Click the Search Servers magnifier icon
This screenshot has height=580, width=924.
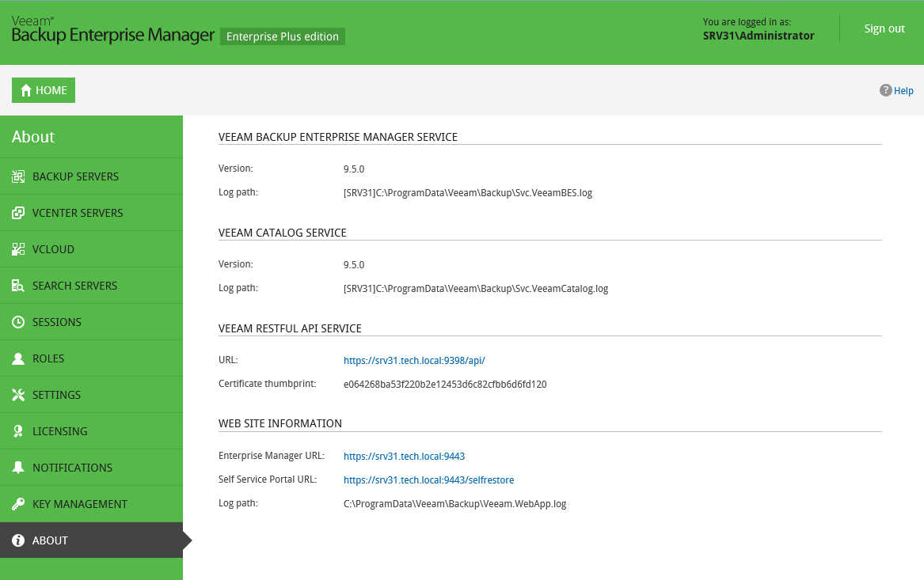click(x=18, y=286)
